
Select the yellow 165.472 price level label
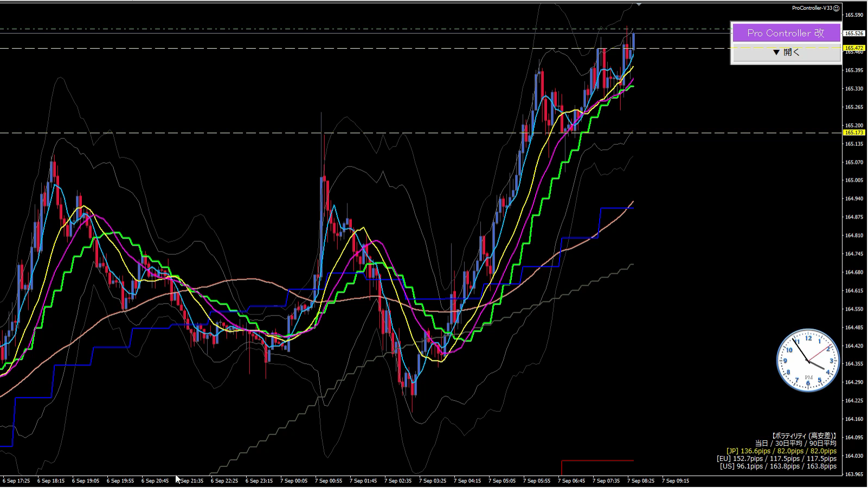[x=854, y=48]
